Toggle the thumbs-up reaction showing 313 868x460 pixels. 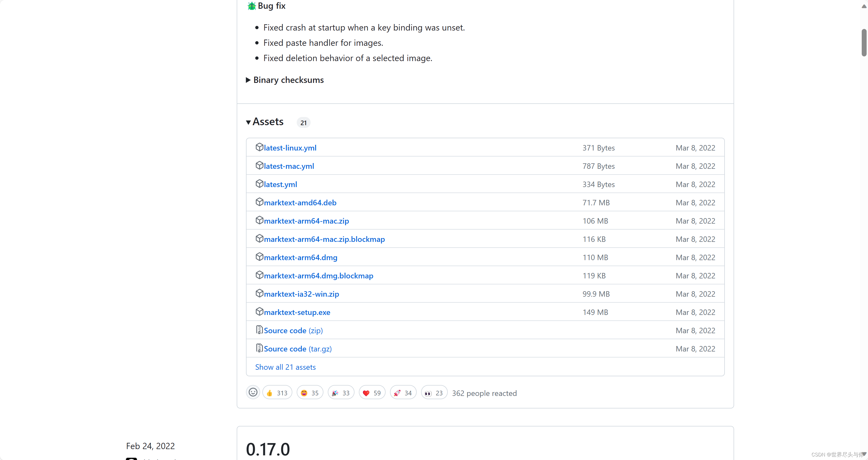point(277,392)
